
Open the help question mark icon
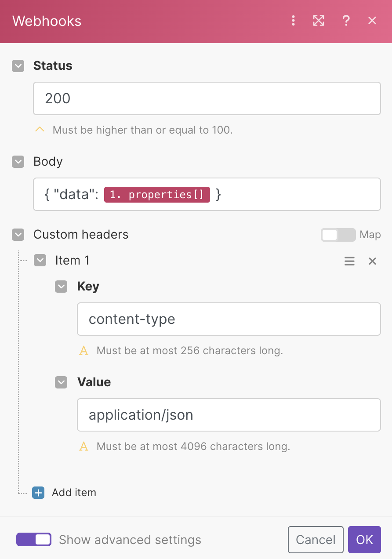[x=346, y=21]
